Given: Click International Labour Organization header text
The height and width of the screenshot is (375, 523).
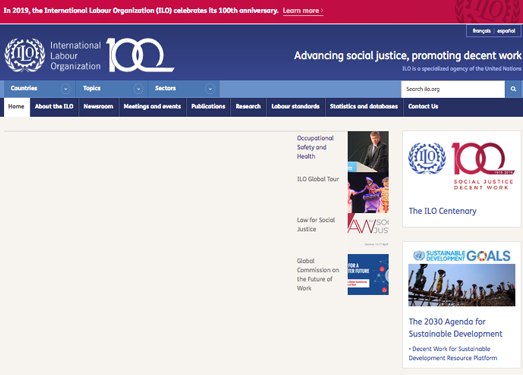Looking at the screenshot, I should tap(76, 56).
